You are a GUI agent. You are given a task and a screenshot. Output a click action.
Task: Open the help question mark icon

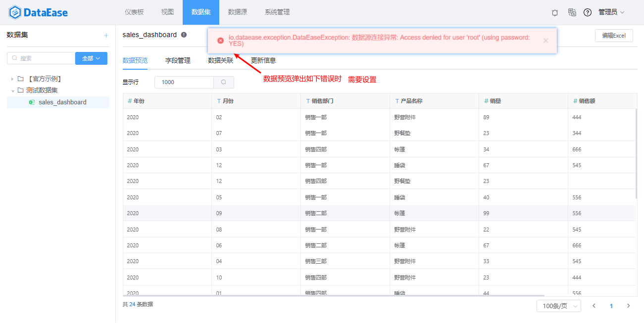point(588,12)
